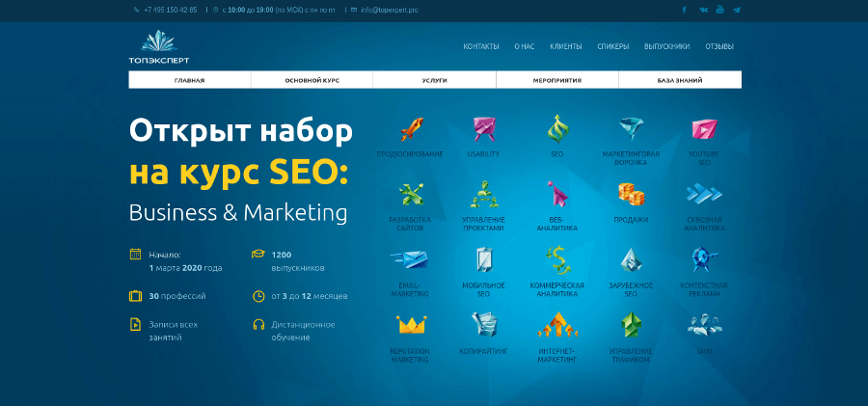868x406 pixels.
Task: Click the info@topexpert.pro email link
Action: [x=389, y=10]
